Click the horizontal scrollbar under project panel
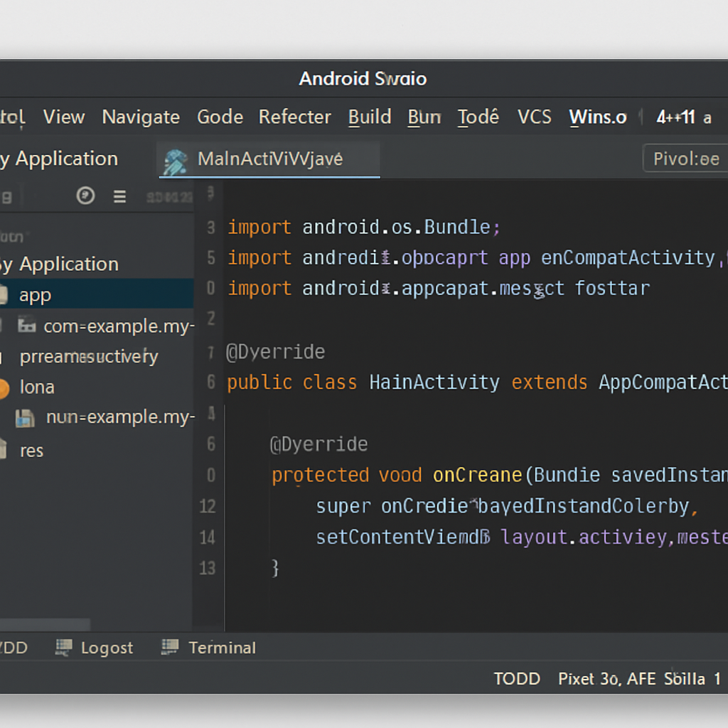 45,624
